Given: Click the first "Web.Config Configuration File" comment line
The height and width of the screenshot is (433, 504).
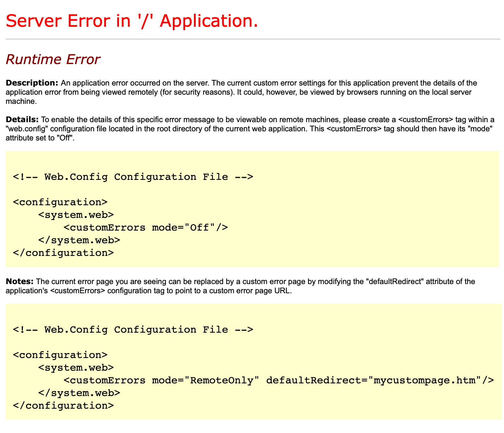Looking at the screenshot, I should click(x=133, y=177).
